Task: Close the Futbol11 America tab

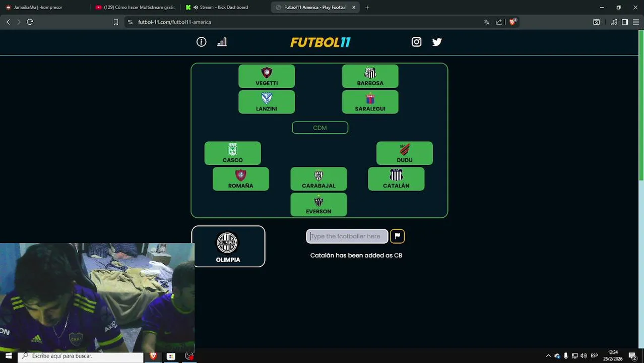Action: pos(354,7)
